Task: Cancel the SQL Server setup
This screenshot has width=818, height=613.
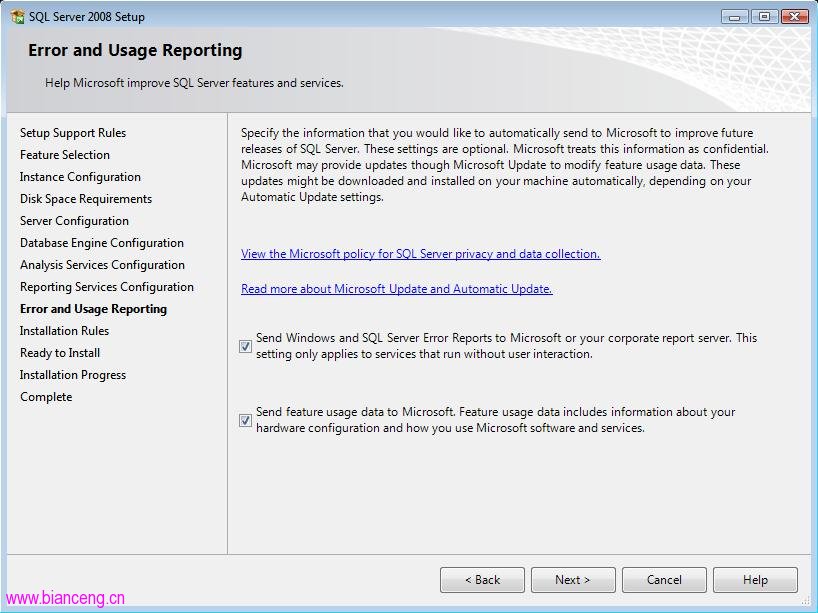Action: tap(664, 580)
